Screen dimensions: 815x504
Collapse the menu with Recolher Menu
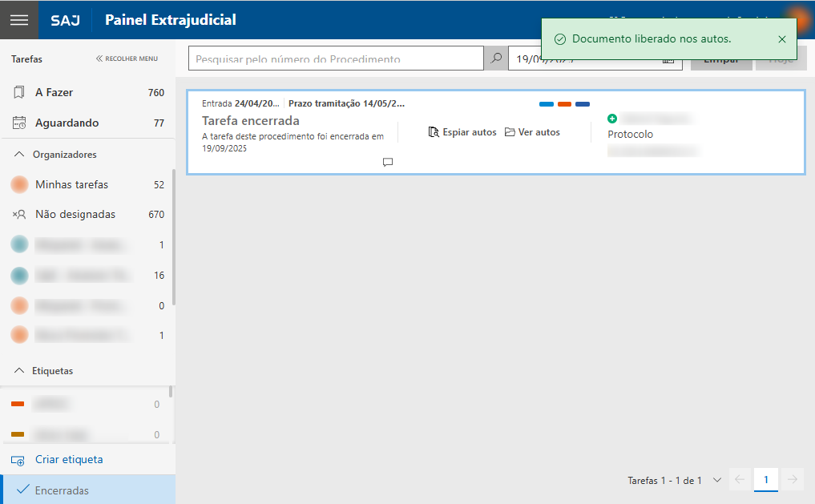[127, 58]
